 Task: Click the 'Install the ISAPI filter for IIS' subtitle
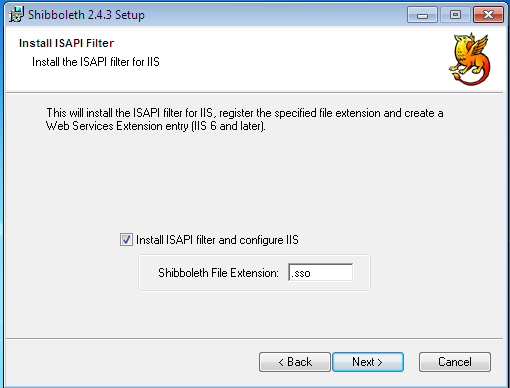point(96,62)
